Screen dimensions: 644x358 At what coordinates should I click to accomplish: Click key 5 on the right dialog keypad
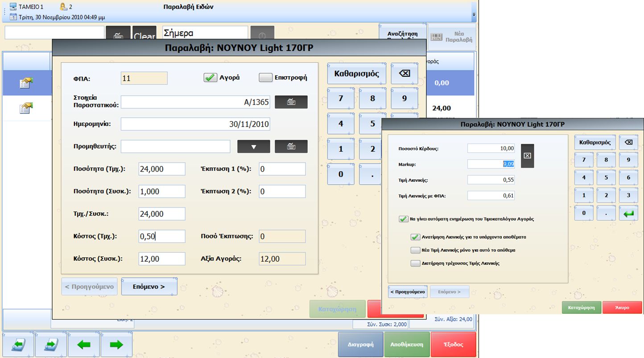click(606, 177)
